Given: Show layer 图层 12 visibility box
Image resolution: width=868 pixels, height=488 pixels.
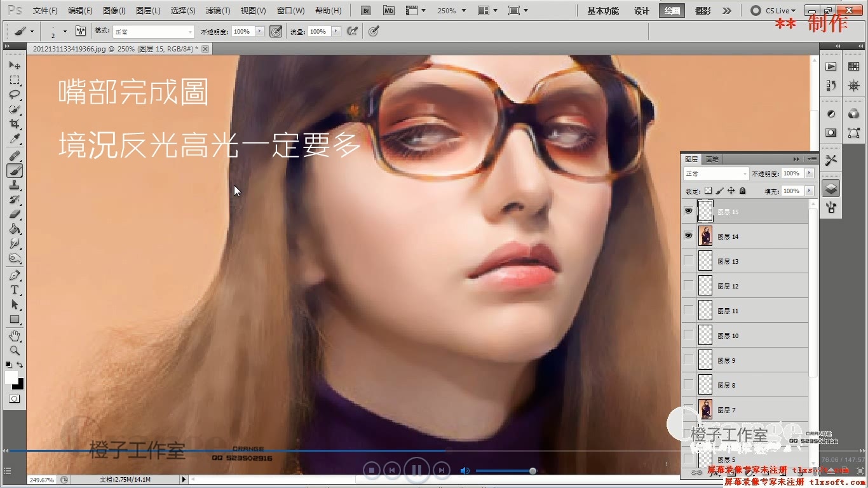Looking at the screenshot, I should tap(688, 285).
